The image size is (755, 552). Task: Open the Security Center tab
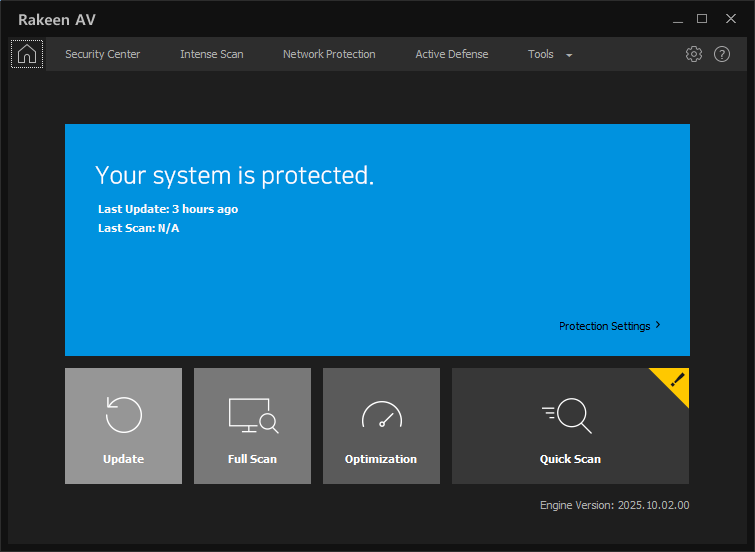tap(102, 54)
